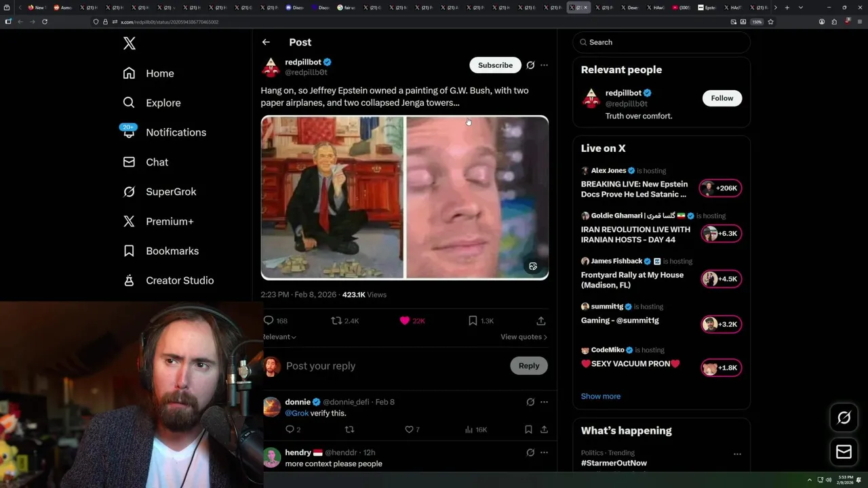Viewport: 868px width, 488px height.
Task: Open the floating messages envelope button
Action: click(x=844, y=452)
